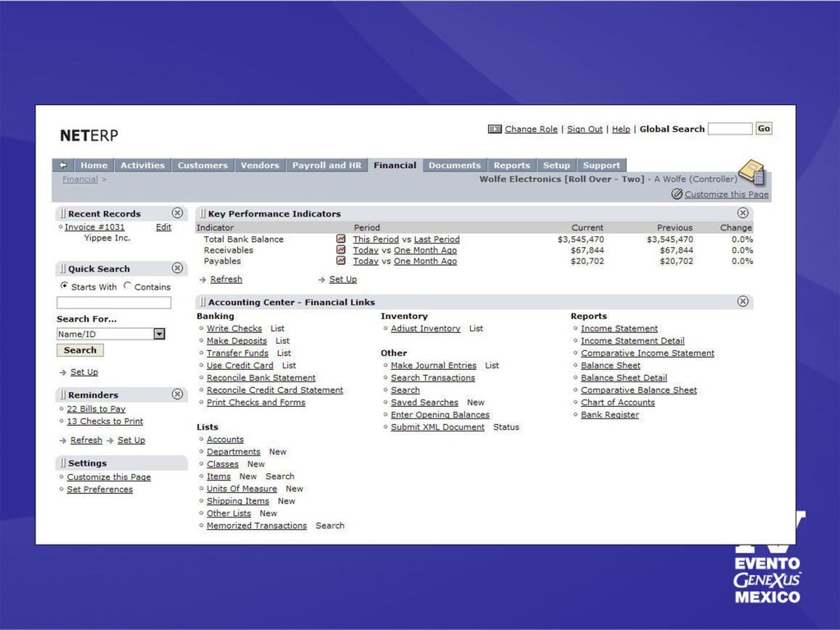Open the Bank Register link
Image resolution: width=840 pixels, height=630 pixels.
pyautogui.click(x=609, y=414)
